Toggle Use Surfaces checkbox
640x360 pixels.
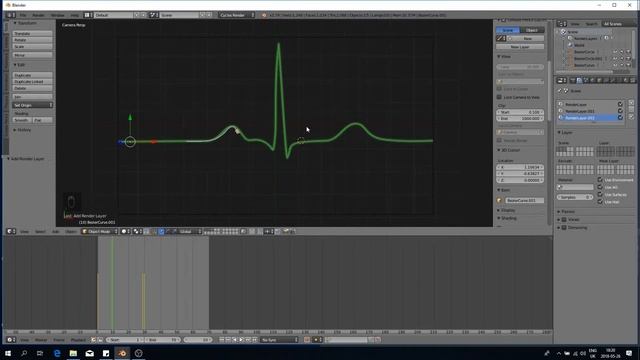600,194
